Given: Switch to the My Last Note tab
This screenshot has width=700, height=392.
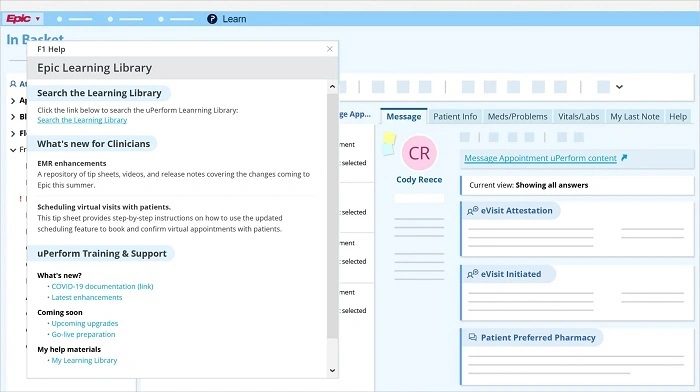Looking at the screenshot, I should coord(635,117).
